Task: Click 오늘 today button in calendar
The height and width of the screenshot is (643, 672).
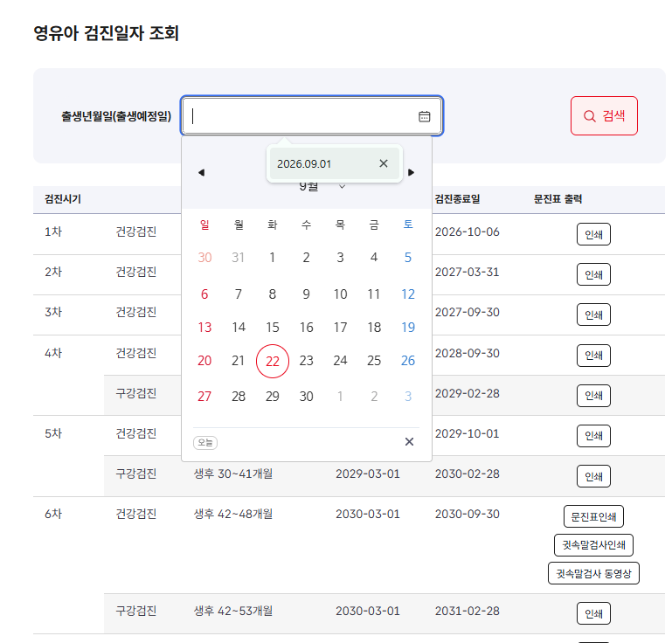Action: pos(205,442)
